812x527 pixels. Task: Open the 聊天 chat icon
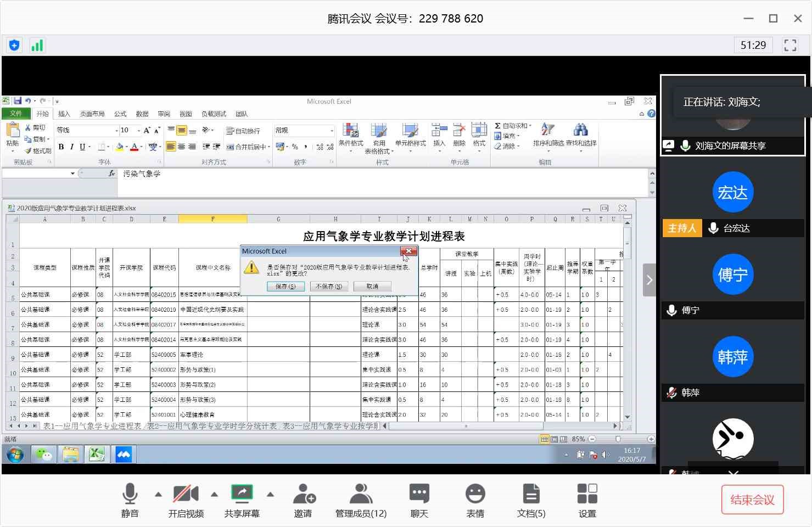[419, 494]
